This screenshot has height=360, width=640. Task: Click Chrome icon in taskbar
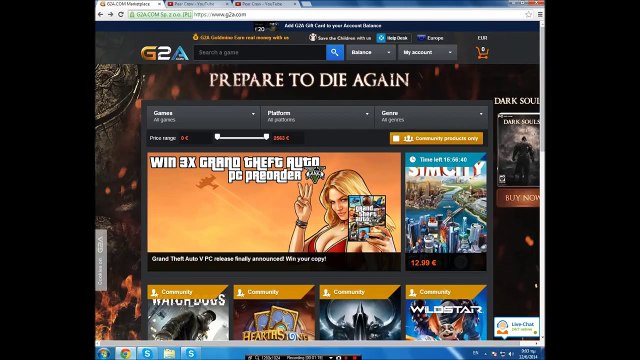point(125,353)
